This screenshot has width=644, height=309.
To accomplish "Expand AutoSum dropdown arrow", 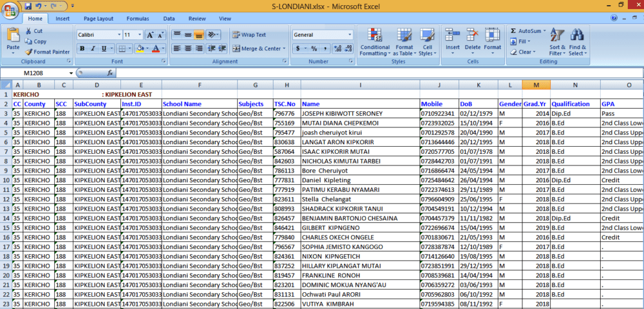I will click(x=545, y=31).
